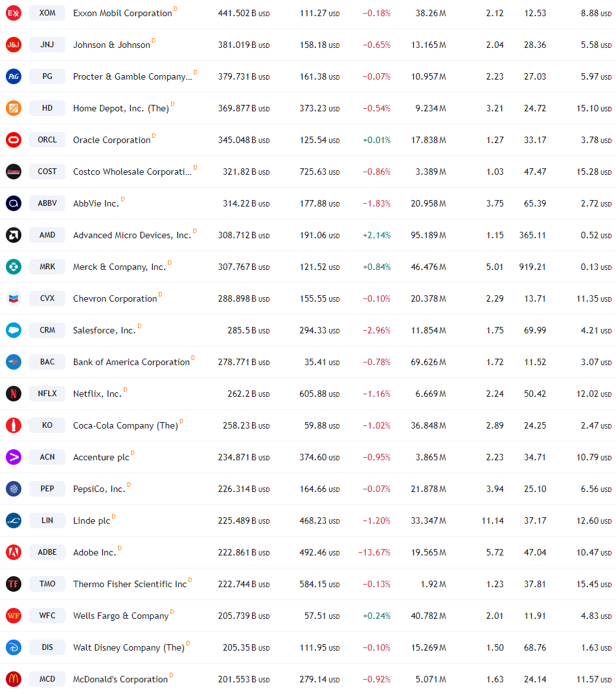Image resolution: width=616 pixels, height=694 pixels.
Task: Open the NFLX ticker badge
Action: coord(47,394)
